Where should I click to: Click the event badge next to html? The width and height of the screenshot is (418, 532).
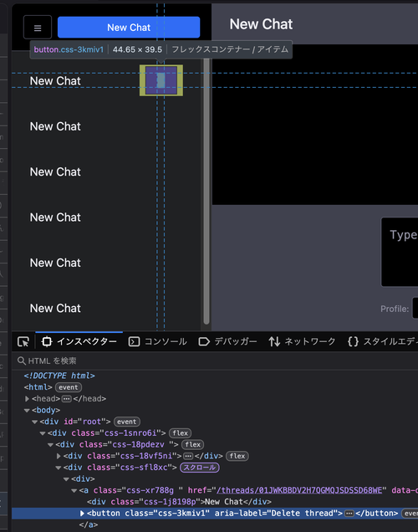tap(69, 387)
